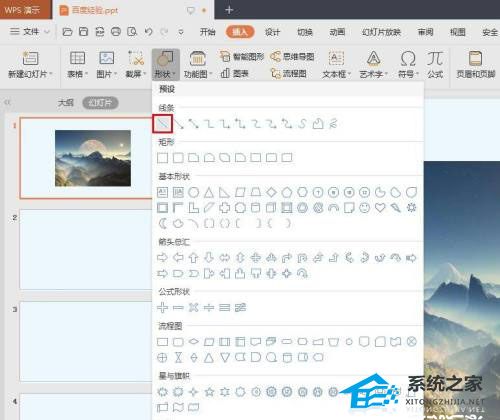The image size is (500, 420).
Task: Insert a chart with 图表
Action: 235,73
